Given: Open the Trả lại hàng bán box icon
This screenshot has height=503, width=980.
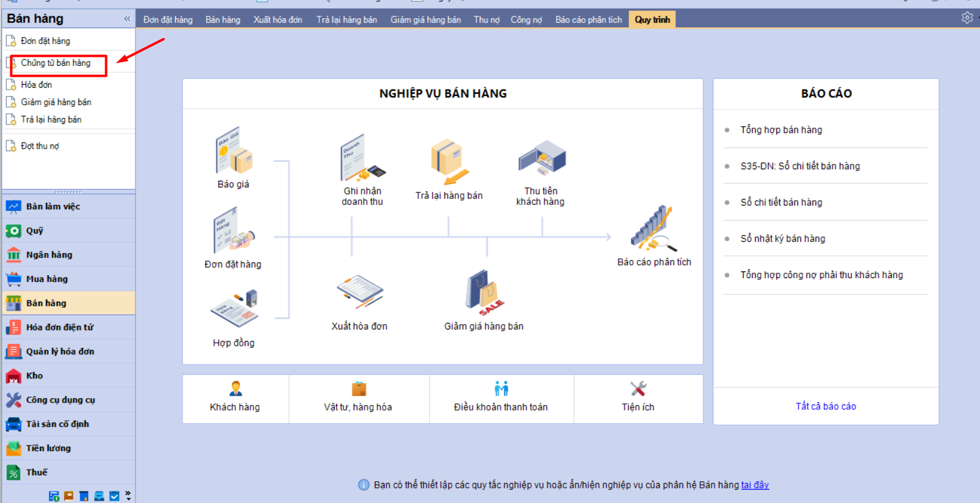Looking at the screenshot, I should tap(449, 161).
